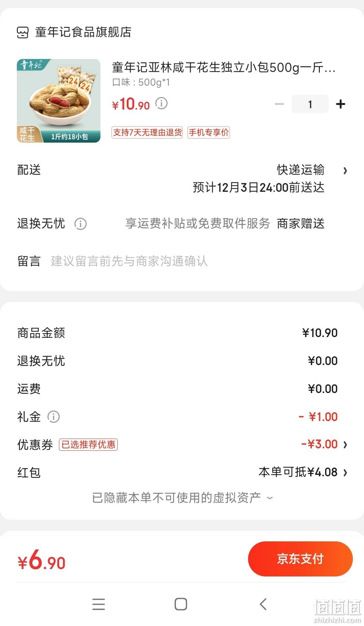Screen dimensions: 364x626
Task: Tap the 手机专享价 tag
Action: pyautogui.click(x=209, y=132)
